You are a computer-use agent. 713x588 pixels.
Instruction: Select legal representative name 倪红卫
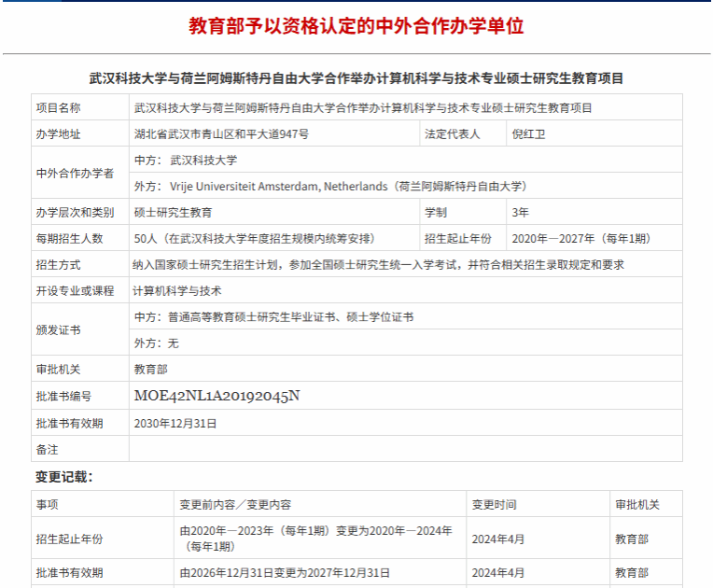[529, 133]
